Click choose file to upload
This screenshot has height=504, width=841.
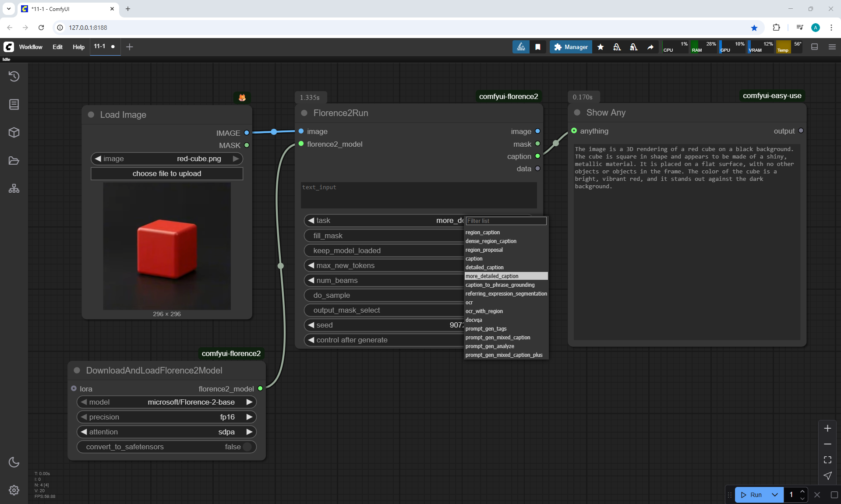click(166, 173)
